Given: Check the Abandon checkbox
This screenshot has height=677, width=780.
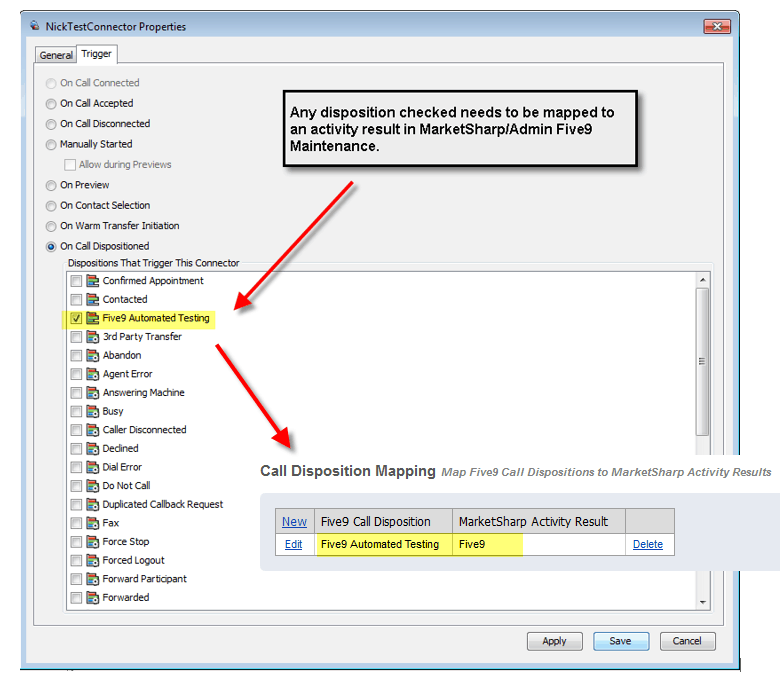Looking at the screenshot, I should coord(76,355).
